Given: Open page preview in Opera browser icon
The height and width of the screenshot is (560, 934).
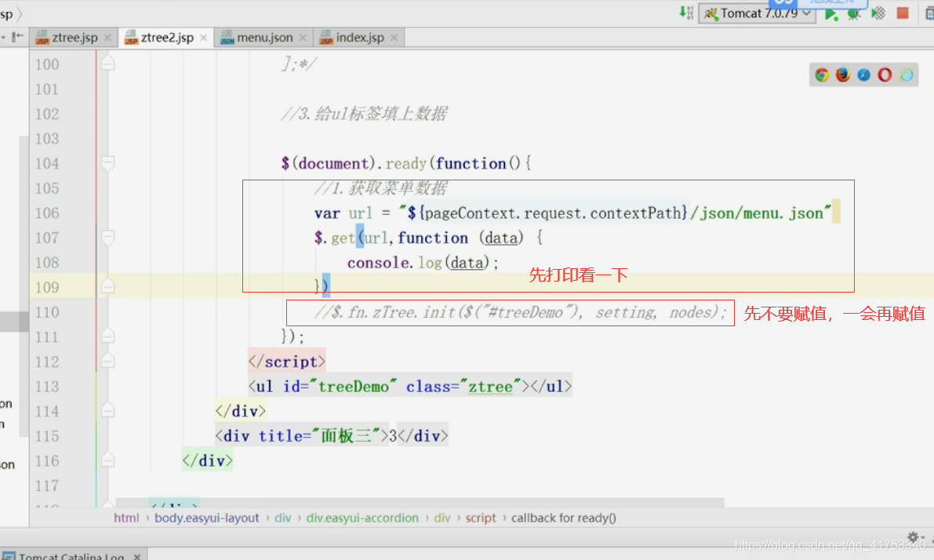Looking at the screenshot, I should coord(885,75).
